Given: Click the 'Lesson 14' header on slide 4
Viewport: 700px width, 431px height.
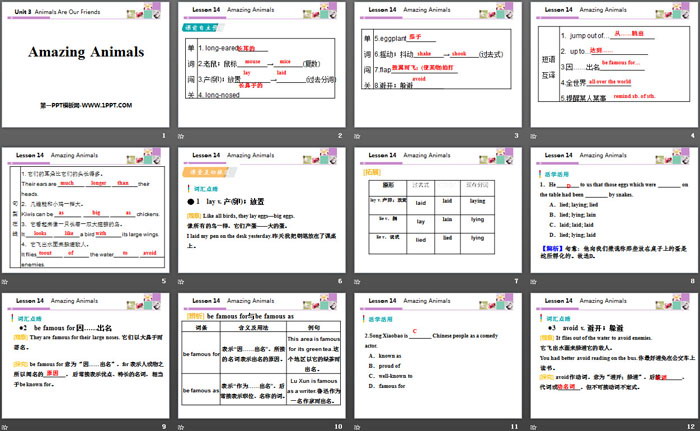Looking at the screenshot, I should (x=560, y=9).
